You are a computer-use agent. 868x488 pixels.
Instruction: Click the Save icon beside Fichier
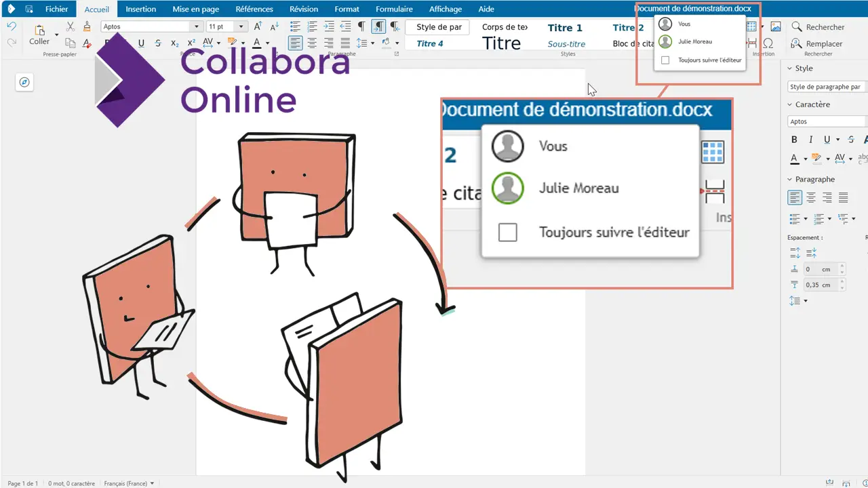click(x=29, y=9)
